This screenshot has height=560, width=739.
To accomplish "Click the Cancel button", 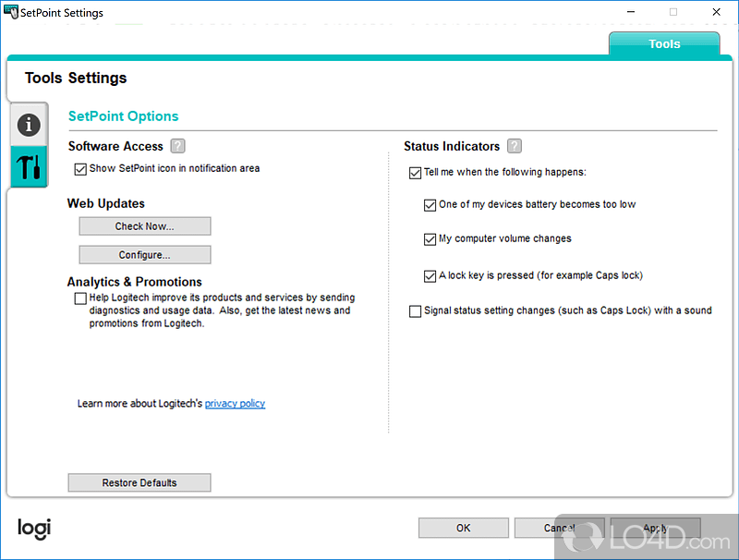I will [x=560, y=528].
